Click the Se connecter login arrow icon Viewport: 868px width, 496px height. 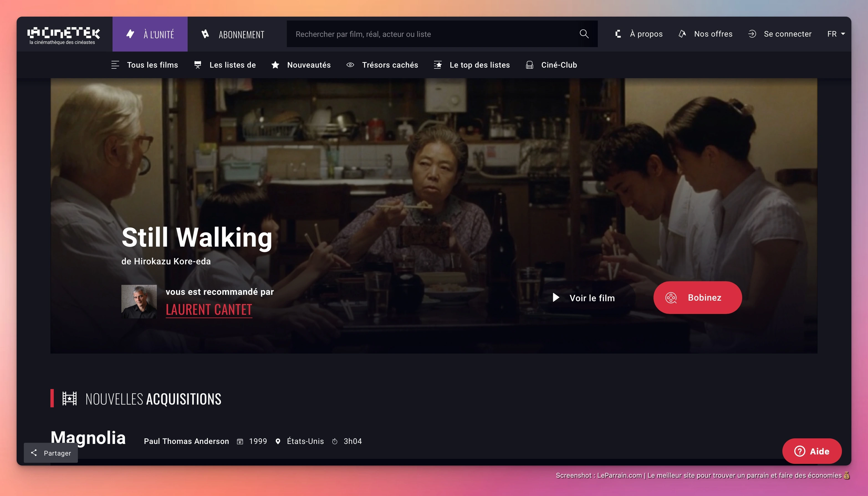click(752, 34)
